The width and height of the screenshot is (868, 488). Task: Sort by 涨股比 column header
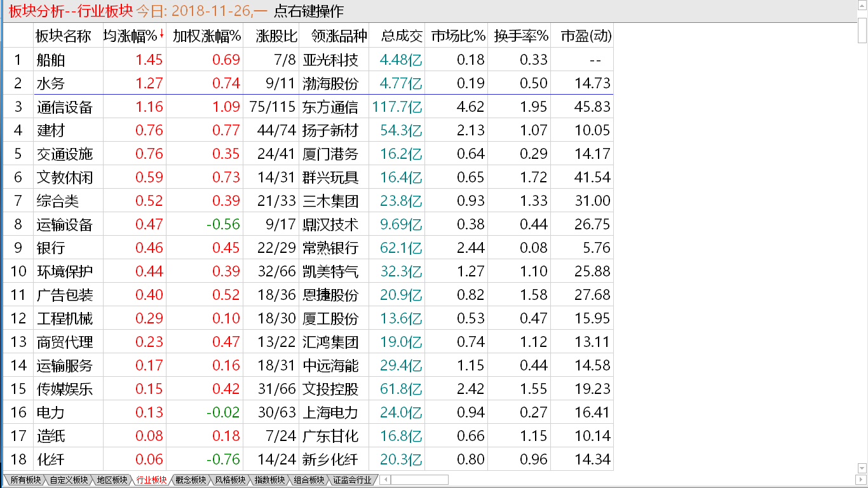[272, 36]
